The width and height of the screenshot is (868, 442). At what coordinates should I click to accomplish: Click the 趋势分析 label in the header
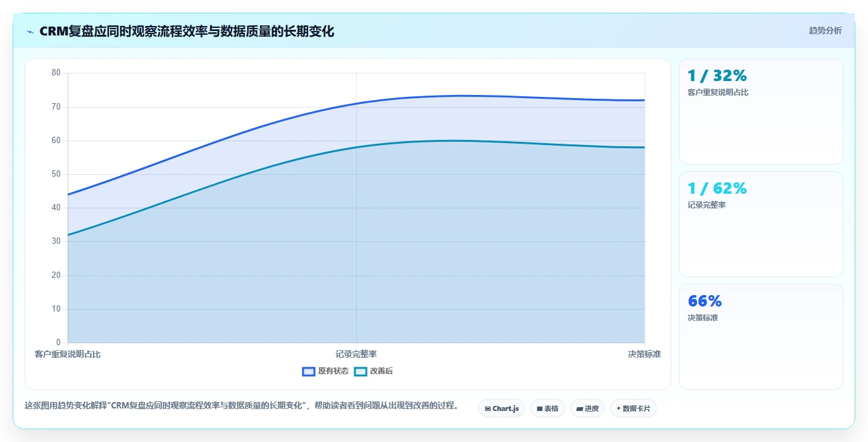point(825,30)
